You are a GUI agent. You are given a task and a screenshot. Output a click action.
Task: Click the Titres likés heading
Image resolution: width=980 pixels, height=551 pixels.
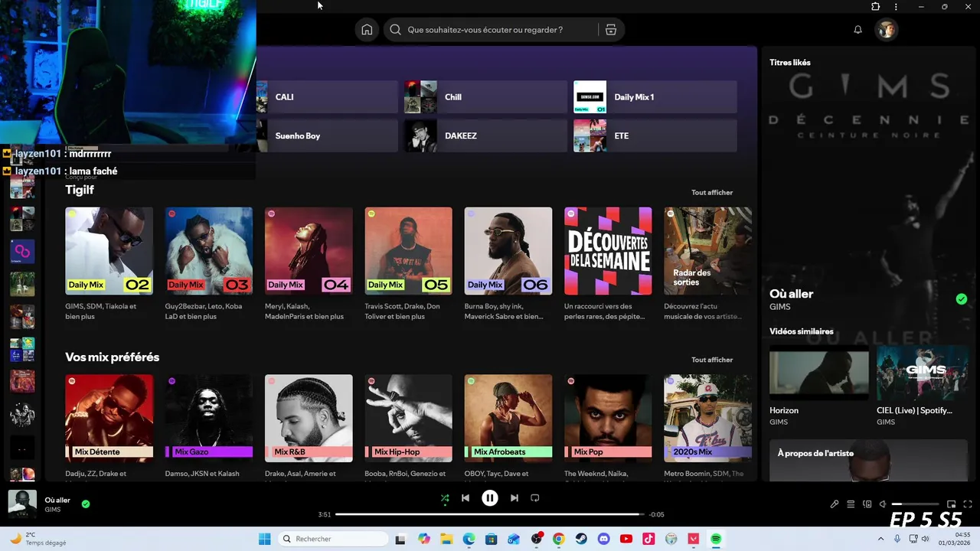(x=790, y=63)
